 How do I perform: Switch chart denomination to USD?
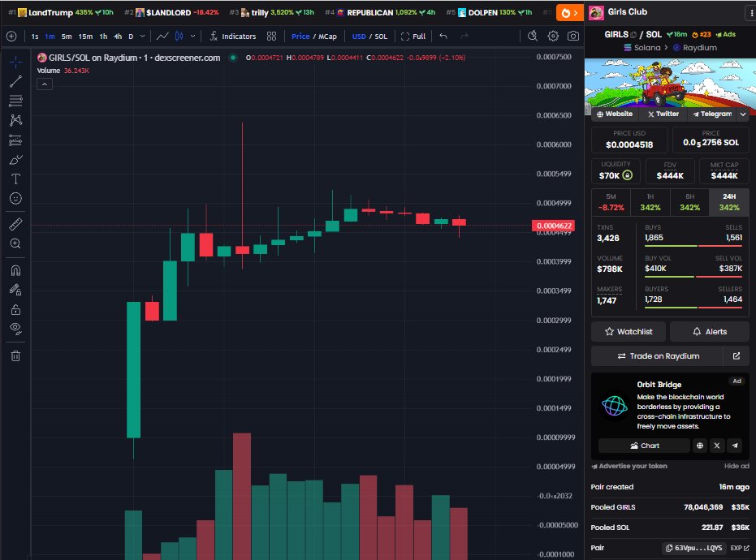click(359, 37)
